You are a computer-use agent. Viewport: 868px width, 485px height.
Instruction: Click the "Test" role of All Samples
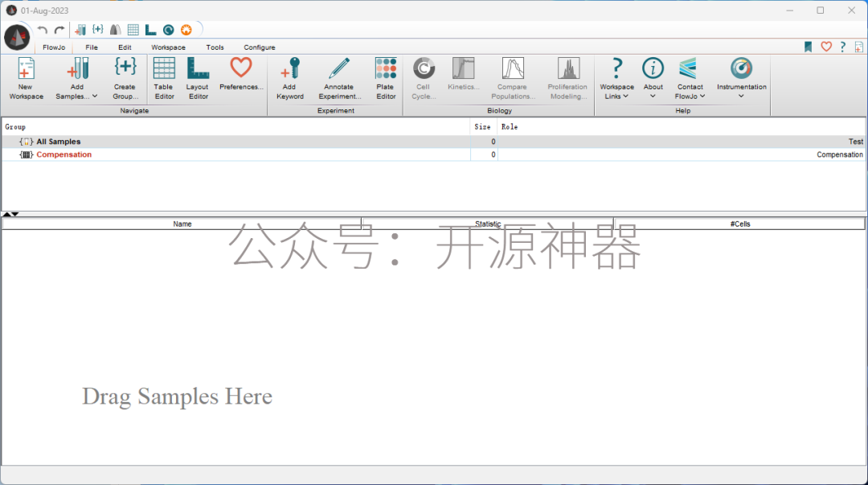[856, 142]
